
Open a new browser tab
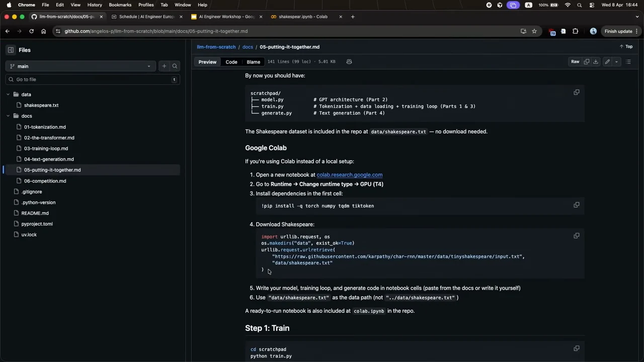[x=353, y=17]
